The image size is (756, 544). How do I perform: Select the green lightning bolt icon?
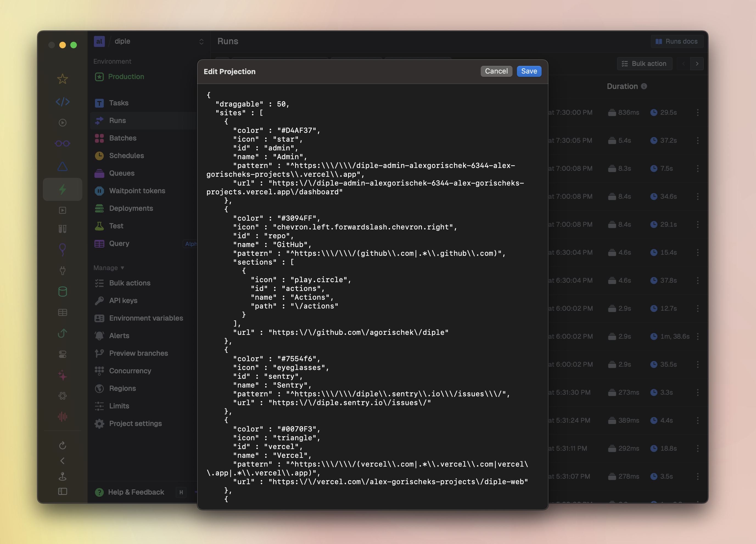point(62,189)
